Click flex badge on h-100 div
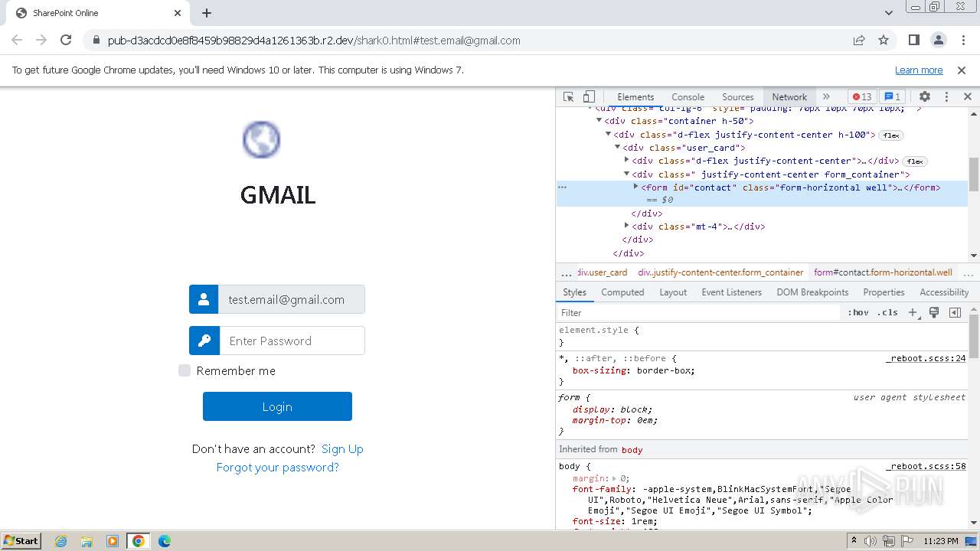The height and width of the screenshot is (551, 980). pos(890,135)
